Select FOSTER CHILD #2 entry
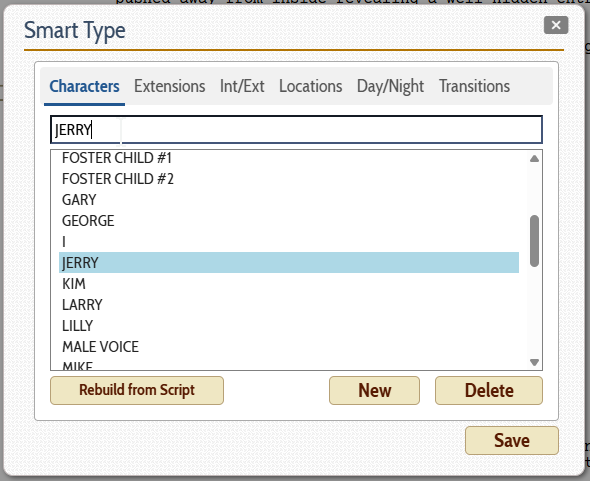This screenshot has height=481, width=590. 289,179
